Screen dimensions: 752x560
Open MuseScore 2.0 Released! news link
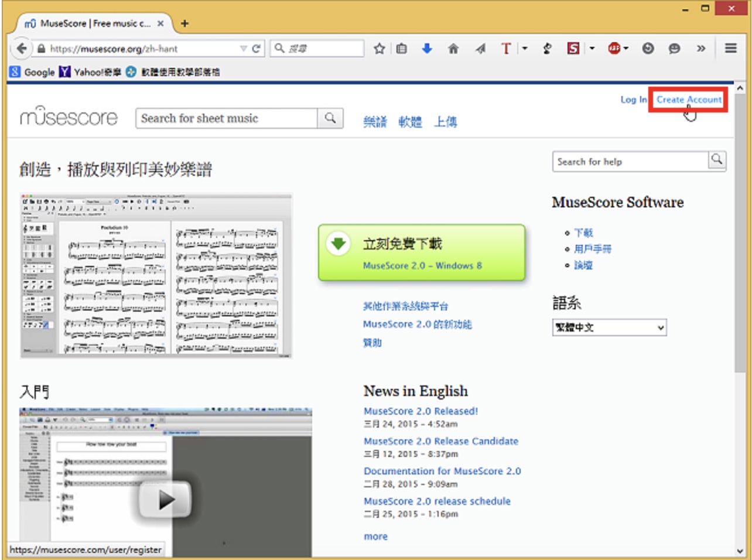pyautogui.click(x=421, y=411)
